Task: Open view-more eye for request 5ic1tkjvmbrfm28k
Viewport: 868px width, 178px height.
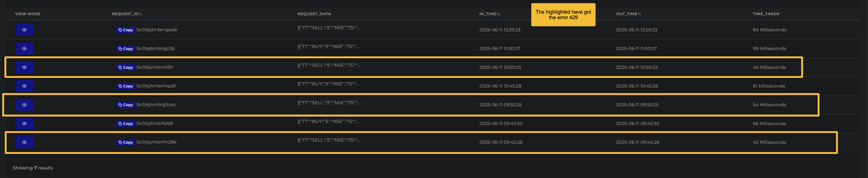Action: point(24,142)
